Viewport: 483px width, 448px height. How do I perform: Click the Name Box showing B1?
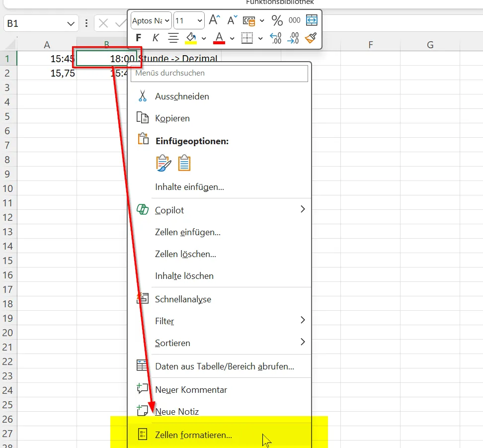35,23
